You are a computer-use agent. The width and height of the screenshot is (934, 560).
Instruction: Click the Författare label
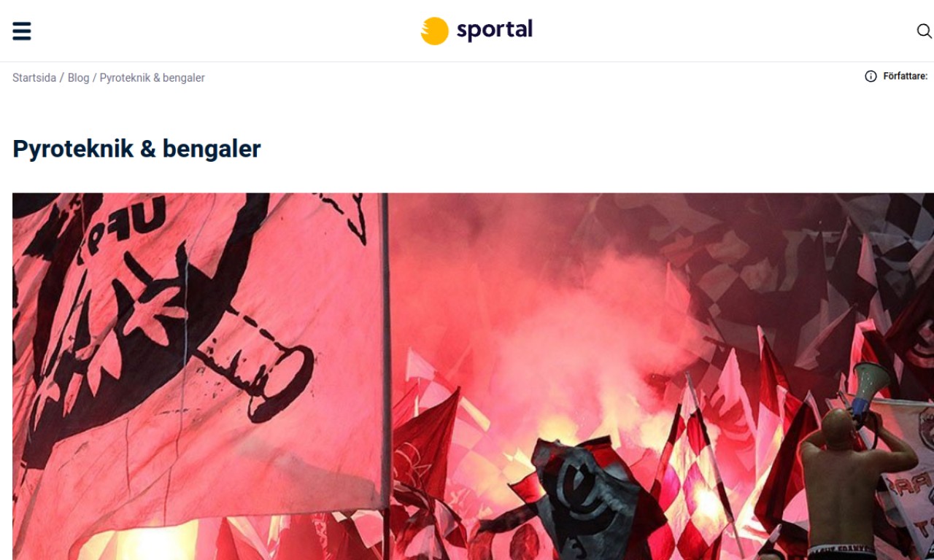[x=906, y=77]
